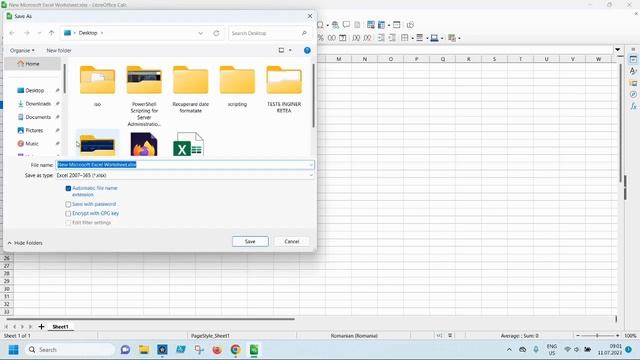640x360 pixels.
Task: Open sidebar Properties deck
Action: click(x=633, y=60)
